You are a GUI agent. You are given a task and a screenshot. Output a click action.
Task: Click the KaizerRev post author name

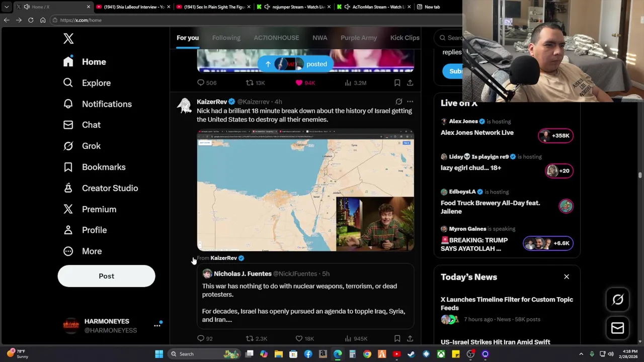[212, 102]
